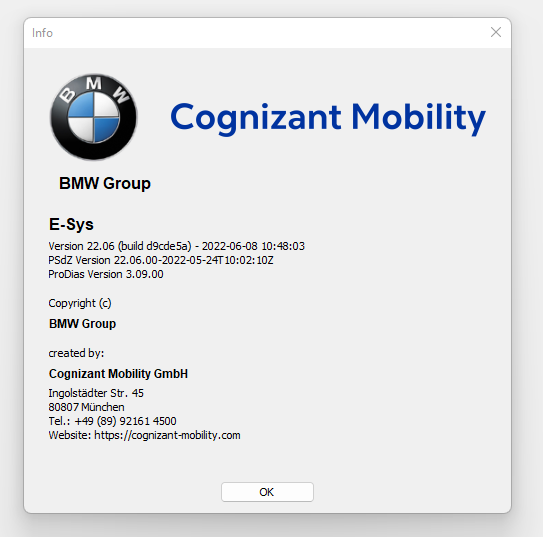
Task: Close the Info dialog with X
Action: click(496, 32)
